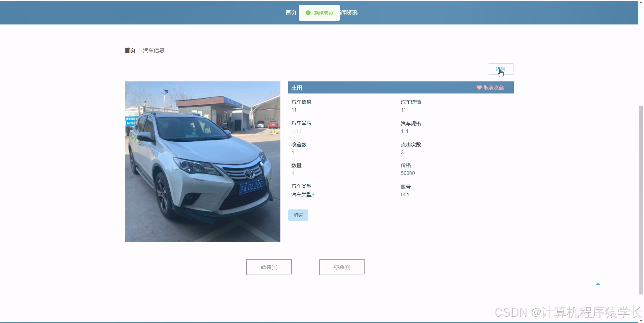Click the 收藏数 label
Viewport: 644px width, 323px height.
coord(299,144)
